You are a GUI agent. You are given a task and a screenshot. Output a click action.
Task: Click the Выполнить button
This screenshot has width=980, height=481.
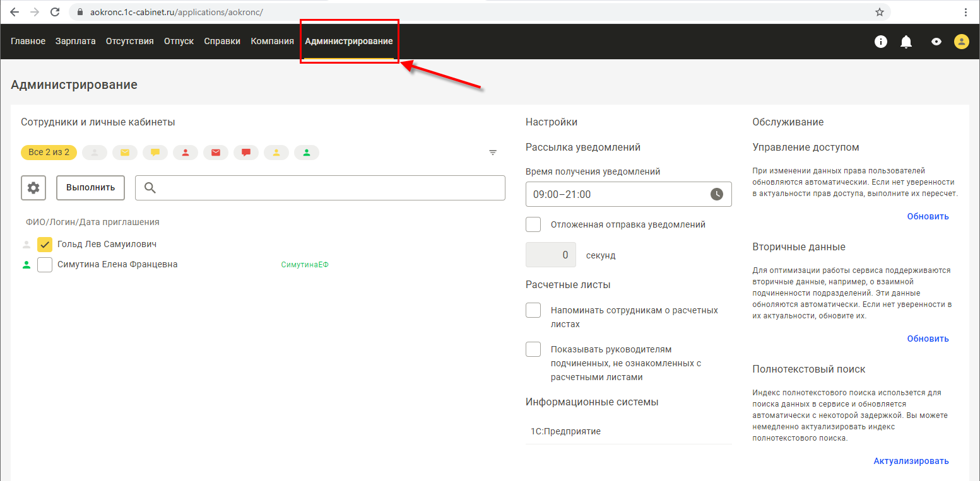91,188
